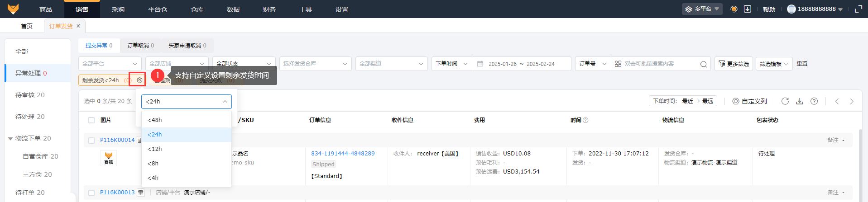Screen dimensions: 868x202
Task: Open the 全部渠道 dropdown
Action: pos(392,64)
